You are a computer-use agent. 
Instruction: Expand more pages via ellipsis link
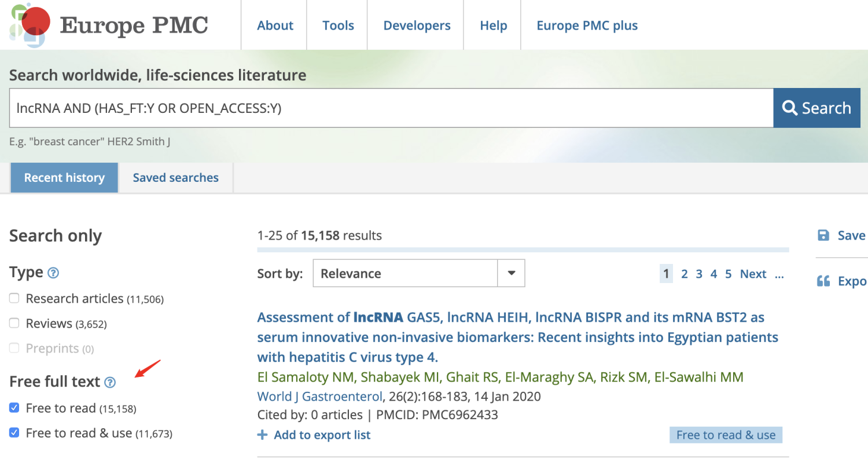click(779, 274)
